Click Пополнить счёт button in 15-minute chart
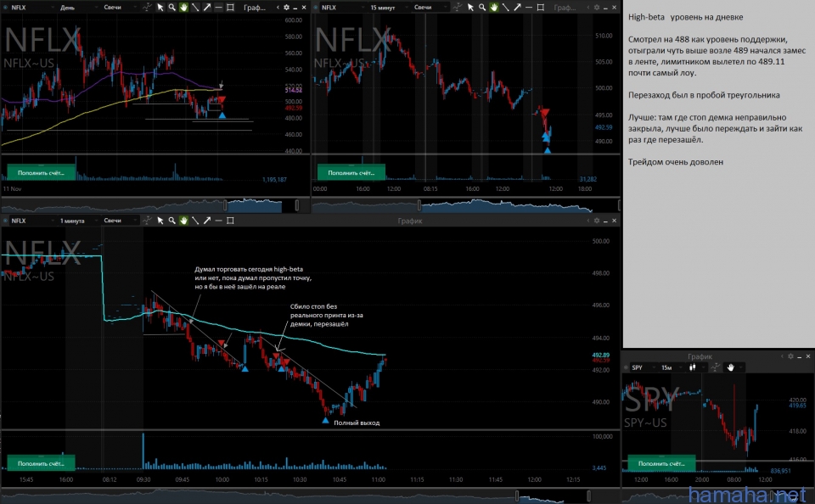This screenshot has height=504, width=815. tap(351, 172)
